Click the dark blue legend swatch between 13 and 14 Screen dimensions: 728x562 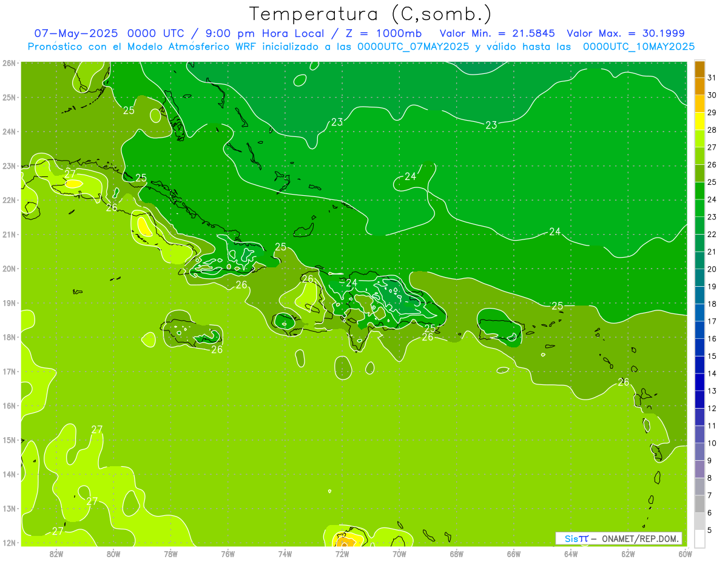click(x=699, y=382)
